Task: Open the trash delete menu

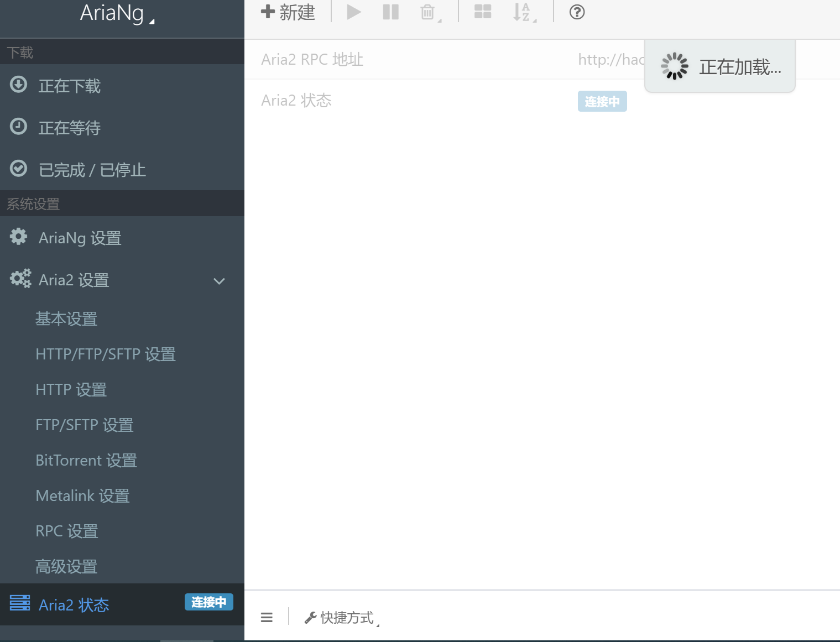Action: (431, 12)
